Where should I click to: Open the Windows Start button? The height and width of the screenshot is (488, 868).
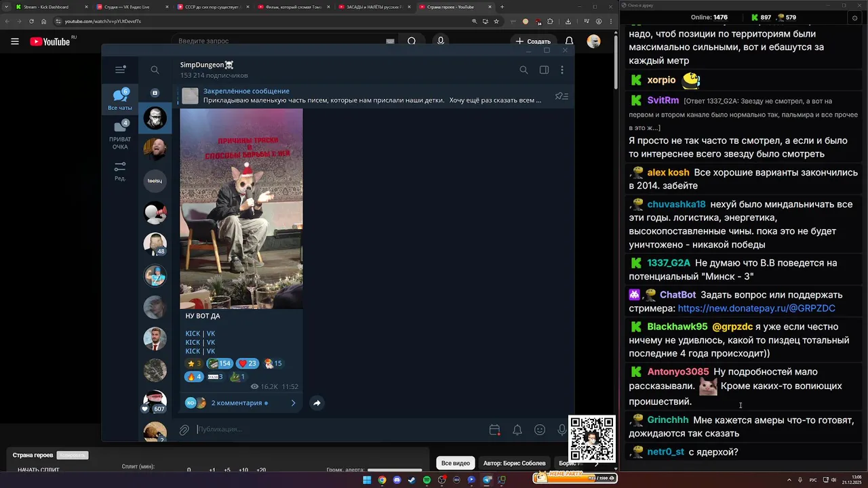point(367,480)
